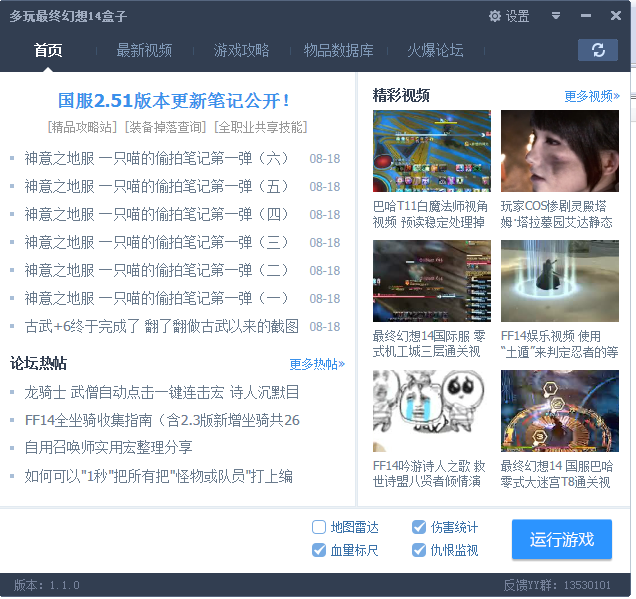Open thumbnail of 玩家COS惨剧灵殿塔姆 video
Screen dimensions: 636x599
pos(560,151)
